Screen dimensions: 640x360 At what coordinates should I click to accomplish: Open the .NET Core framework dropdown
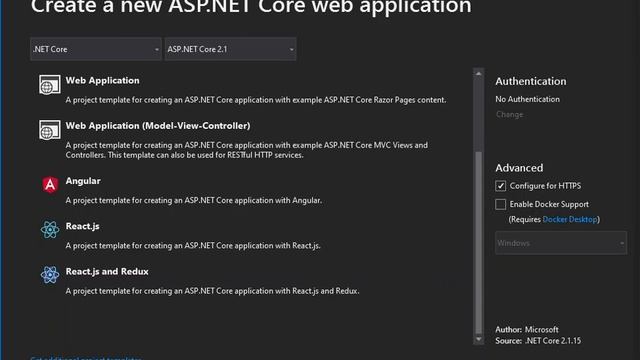point(96,49)
